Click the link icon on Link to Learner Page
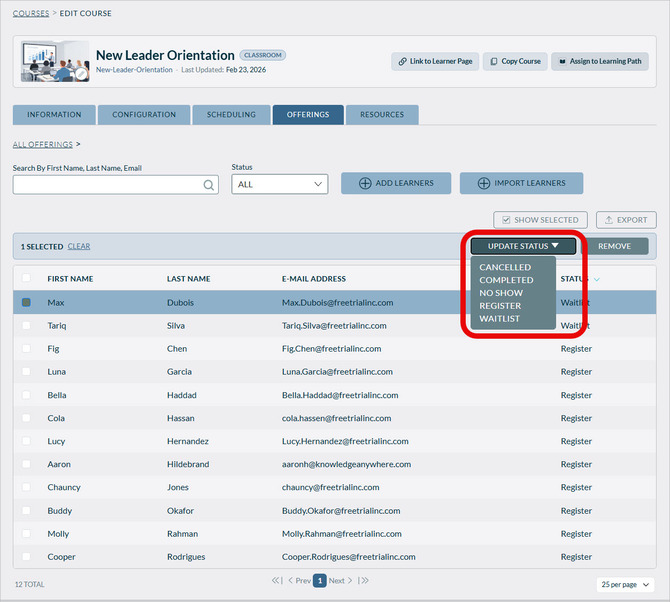Image resolution: width=670 pixels, height=602 pixels. tap(402, 62)
